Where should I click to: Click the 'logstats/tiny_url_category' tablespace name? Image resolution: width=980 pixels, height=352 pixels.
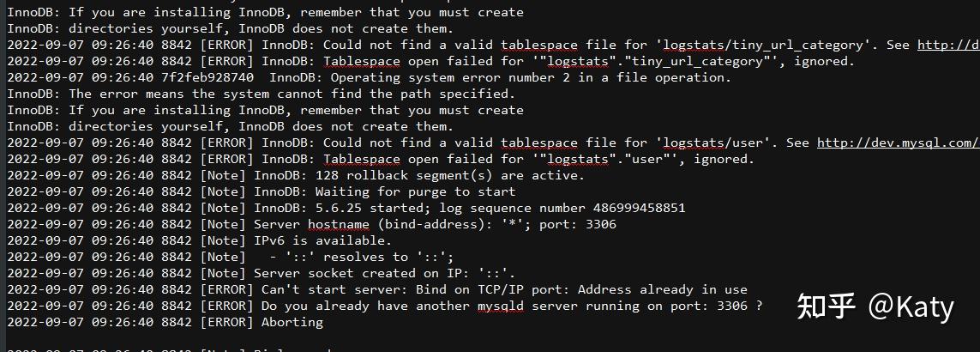pos(777,45)
